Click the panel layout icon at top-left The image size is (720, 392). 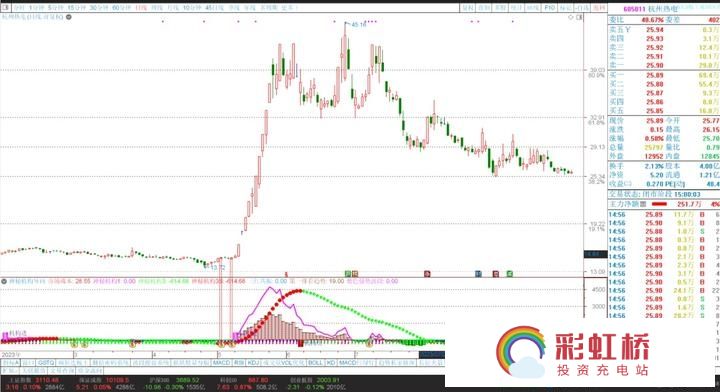(x=6, y=8)
